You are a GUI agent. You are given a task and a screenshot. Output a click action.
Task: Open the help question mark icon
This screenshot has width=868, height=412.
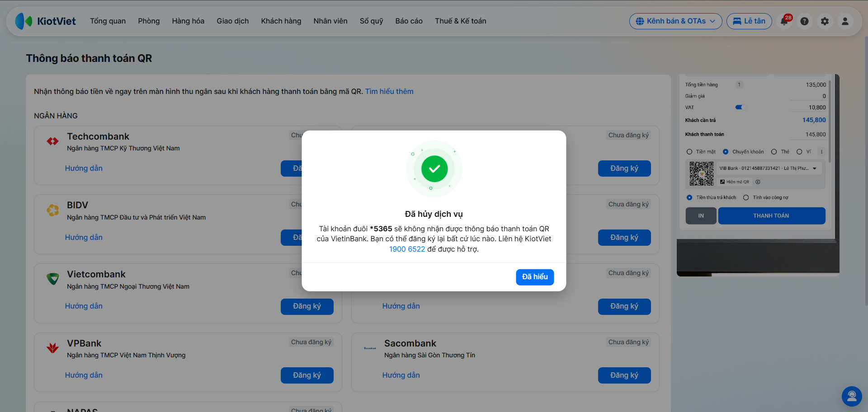pos(804,21)
